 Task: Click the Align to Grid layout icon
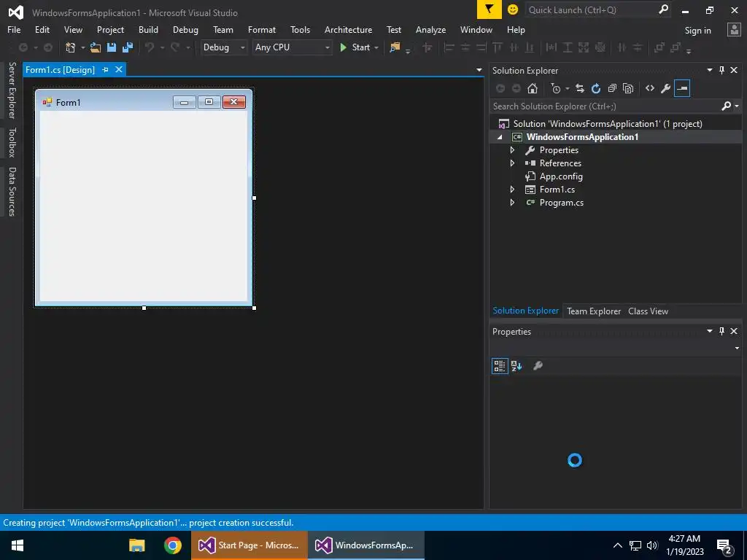coord(427,47)
